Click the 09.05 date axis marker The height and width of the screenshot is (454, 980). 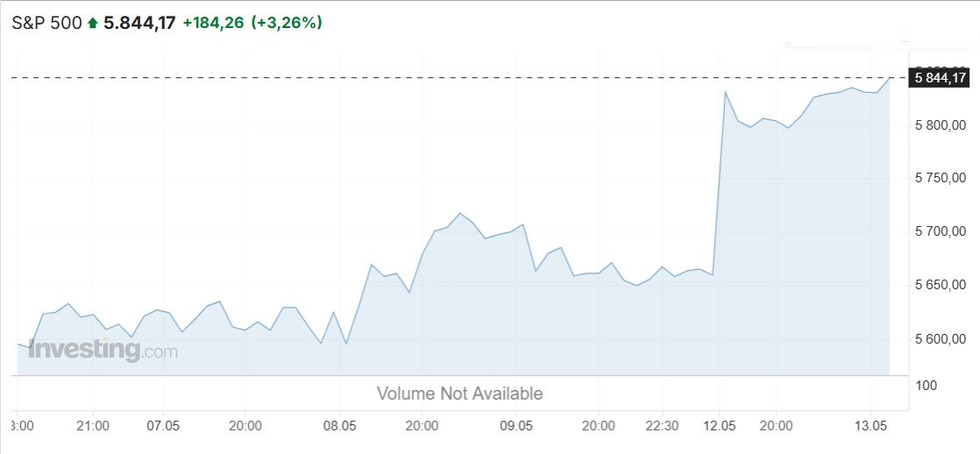(x=516, y=426)
